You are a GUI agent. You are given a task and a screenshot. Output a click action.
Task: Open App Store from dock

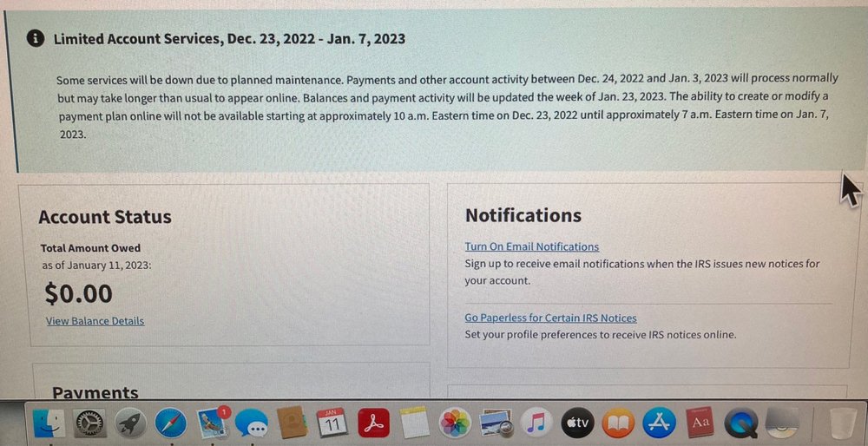659,423
